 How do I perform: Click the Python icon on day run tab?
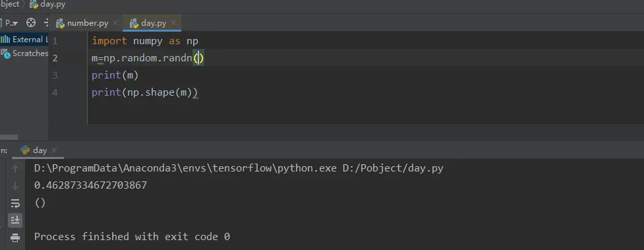click(25, 150)
